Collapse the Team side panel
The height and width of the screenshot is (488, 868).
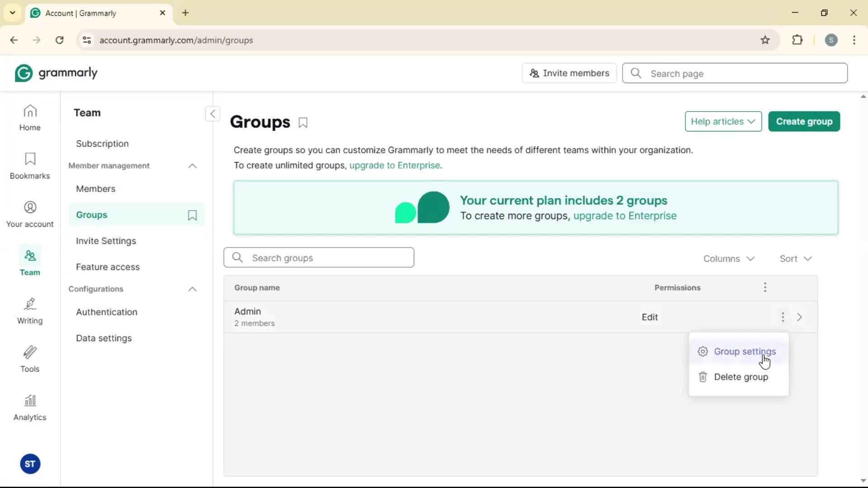point(212,113)
